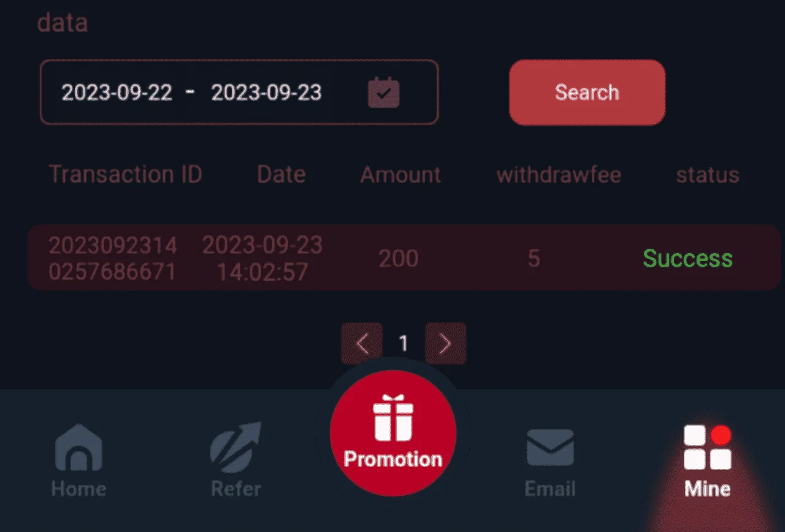Click the green Success status text
The width and height of the screenshot is (785, 532).
tap(687, 259)
